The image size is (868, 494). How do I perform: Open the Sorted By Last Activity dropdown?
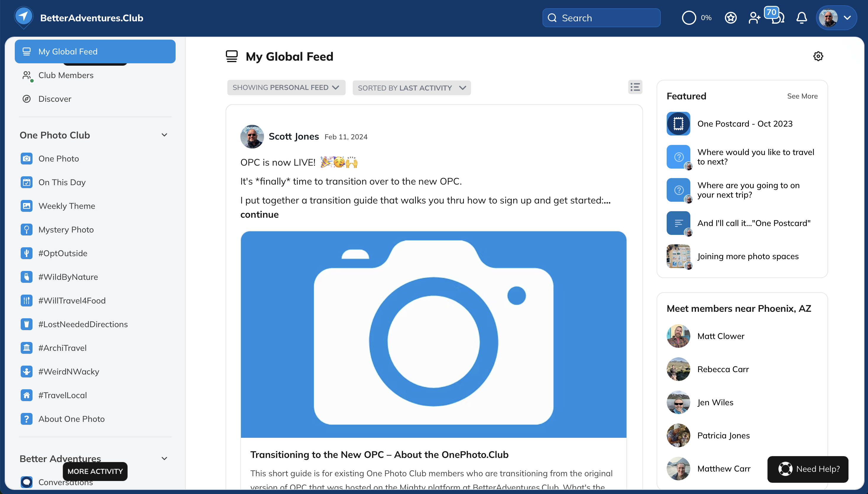tap(411, 88)
